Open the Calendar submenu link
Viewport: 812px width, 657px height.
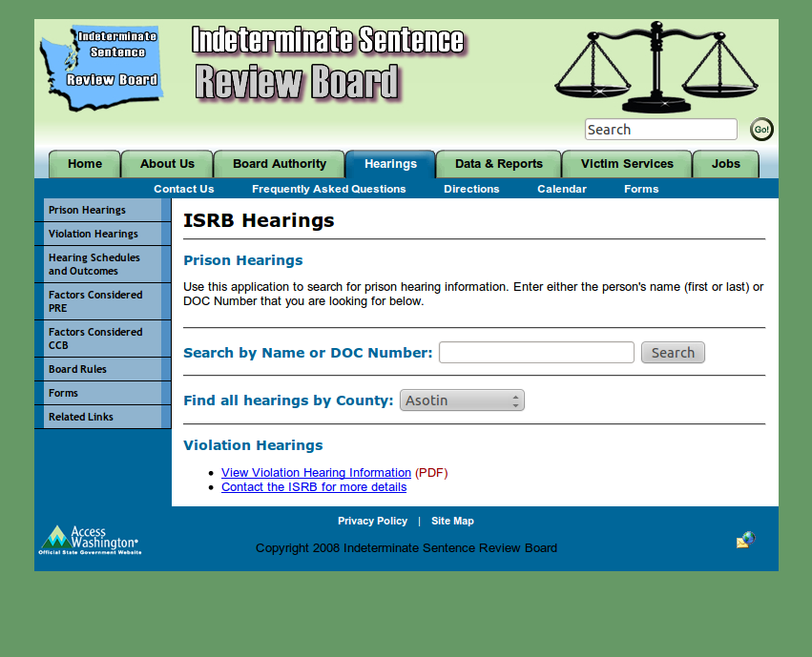562,189
